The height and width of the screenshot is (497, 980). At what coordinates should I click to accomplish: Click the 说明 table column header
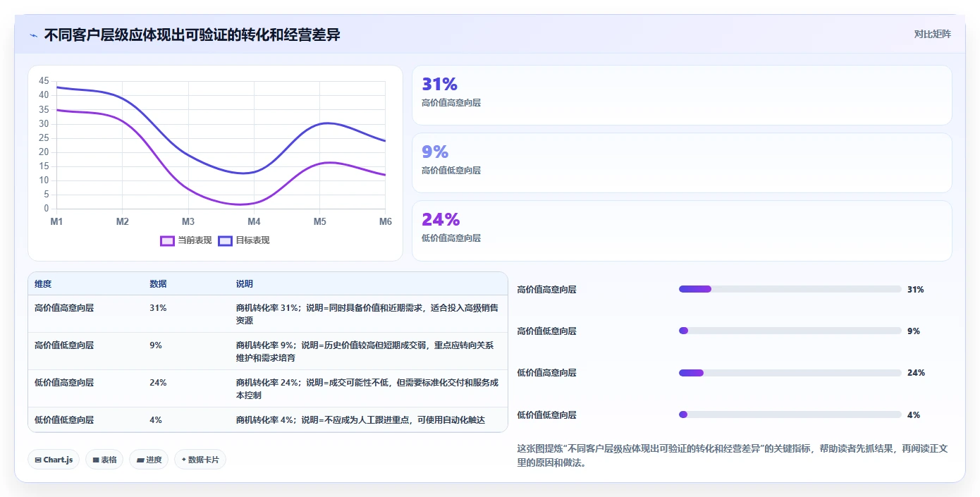pyautogui.click(x=245, y=284)
